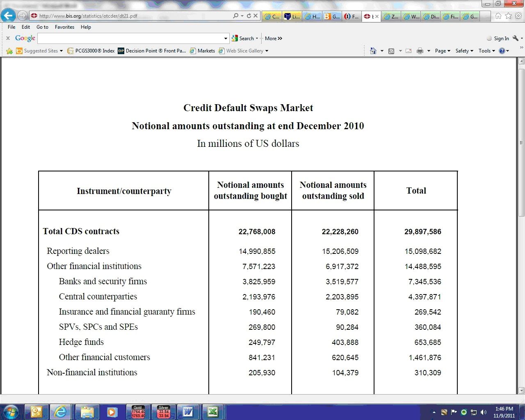Open Microsoft Word from taskbar
The width and height of the screenshot is (525, 420).
point(188,411)
